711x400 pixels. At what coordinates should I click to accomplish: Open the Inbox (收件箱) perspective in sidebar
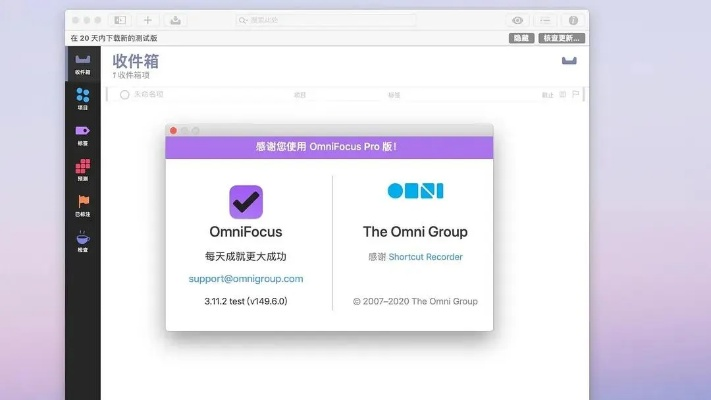82,64
